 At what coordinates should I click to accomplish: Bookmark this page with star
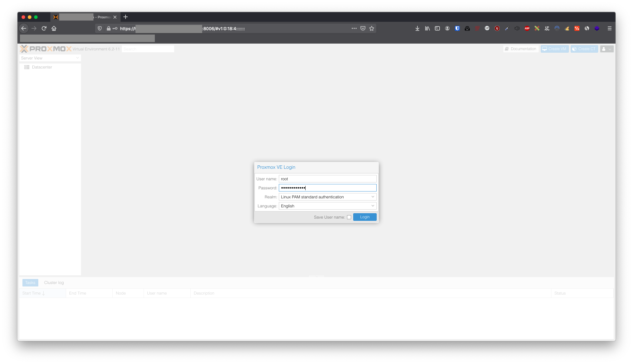(x=372, y=28)
